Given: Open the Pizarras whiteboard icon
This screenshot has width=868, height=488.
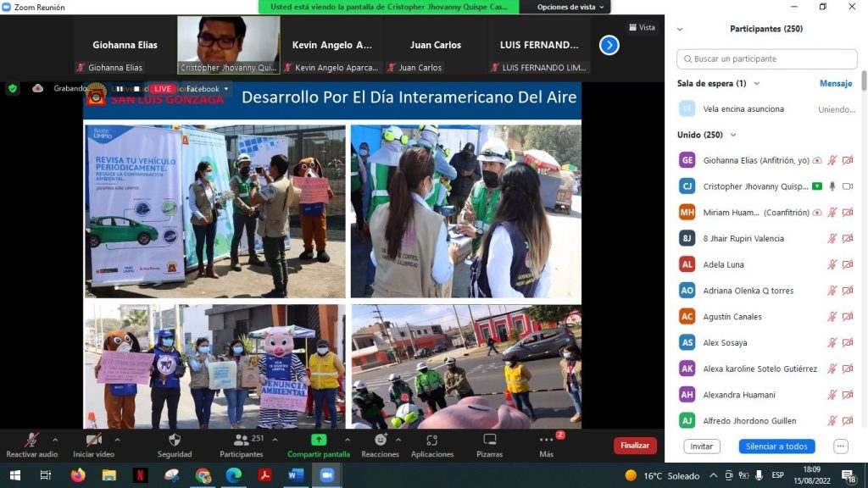Looking at the screenshot, I should [x=489, y=440].
